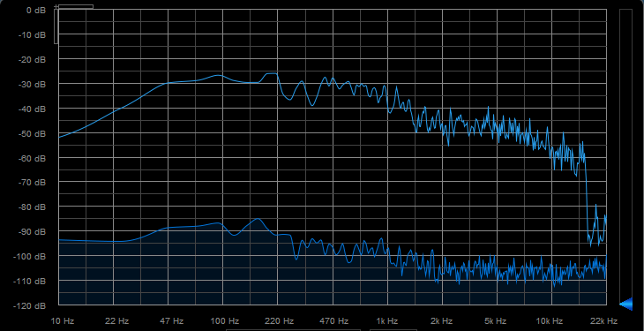Click the 2k Hz frequency label
The image size is (644, 331).
[442, 320]
